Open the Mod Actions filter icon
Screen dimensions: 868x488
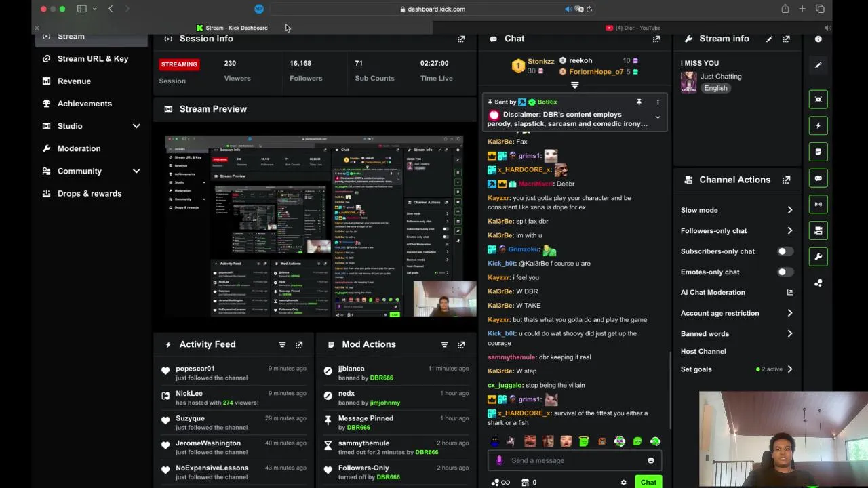click(x=444, y=345)
